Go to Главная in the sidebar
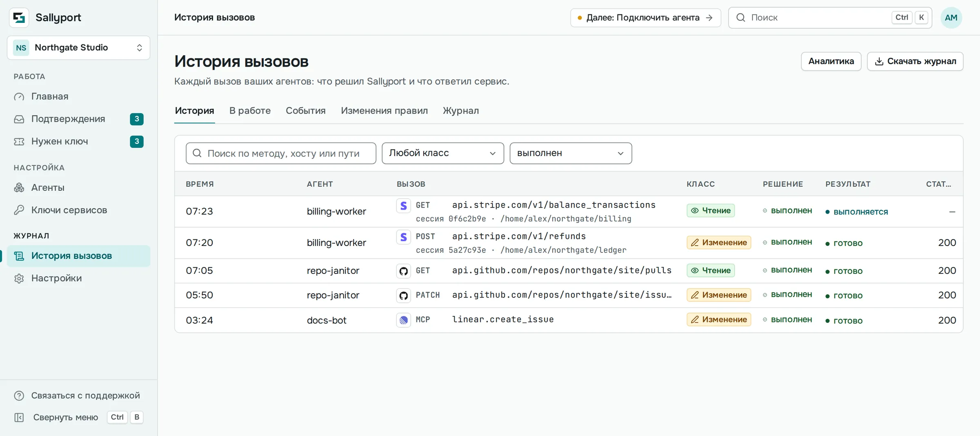This screenshot has width=980, height=436. coord(78,96)
